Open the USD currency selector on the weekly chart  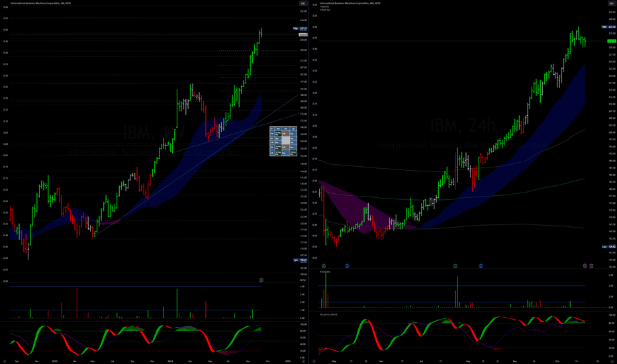tap(303, 3)
